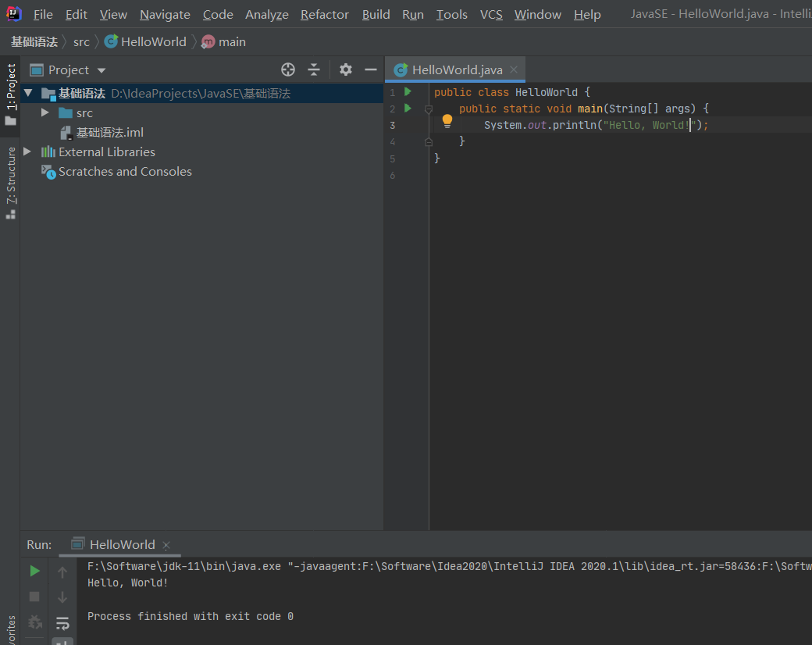Click the HelloWorld class icon in breadcrumb
This screenshot has height=645, width=812.
tap(111, 41)
